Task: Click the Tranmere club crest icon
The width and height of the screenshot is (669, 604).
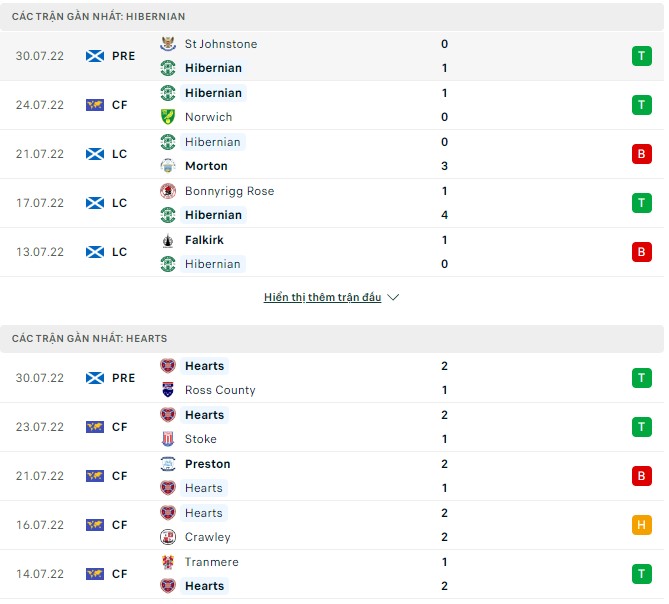Action: click(168, 562)
